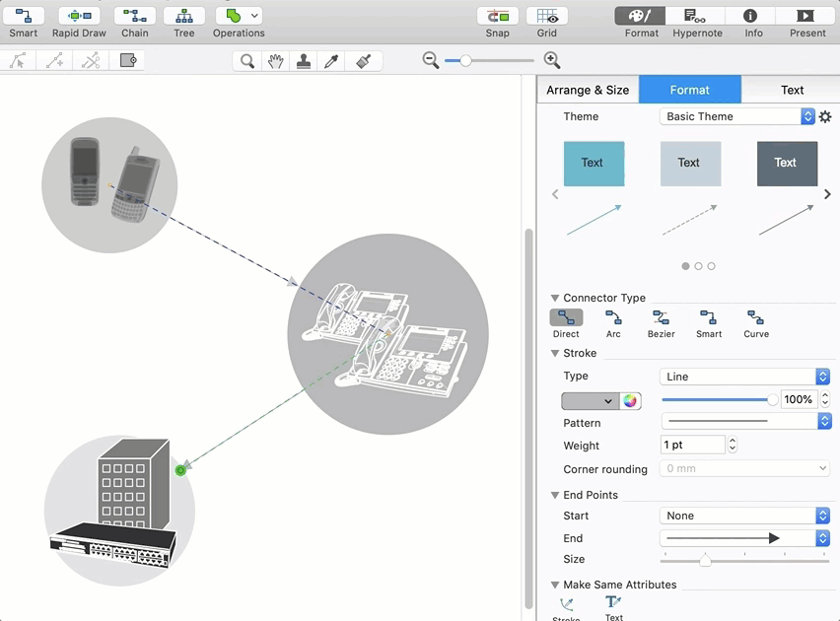Click the zoom out magnifier
The image size is (840, 621).
pyautogui.click(x=431, y=60)
